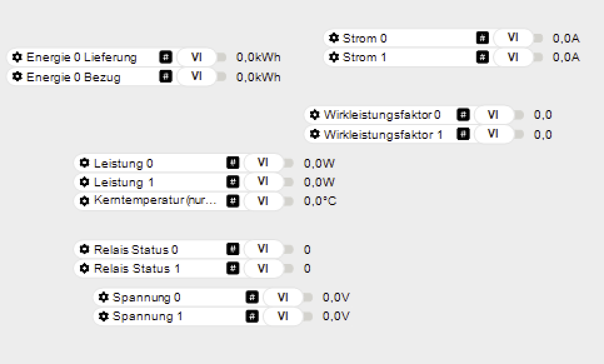Screen dimensions: 604x364
Task: Click the VI button on Strom 0
Action: tap(513, 38)
